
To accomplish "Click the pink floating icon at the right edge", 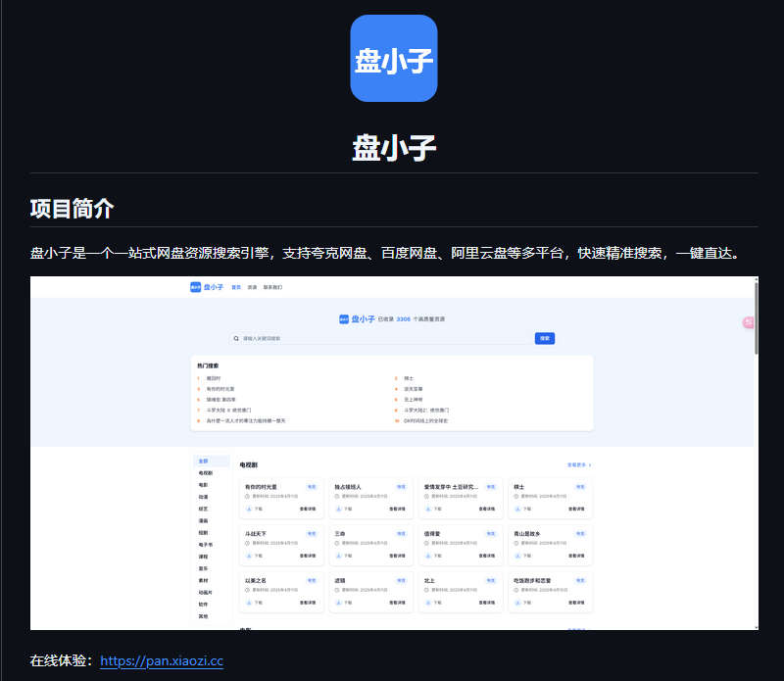I will pos(748,322).
